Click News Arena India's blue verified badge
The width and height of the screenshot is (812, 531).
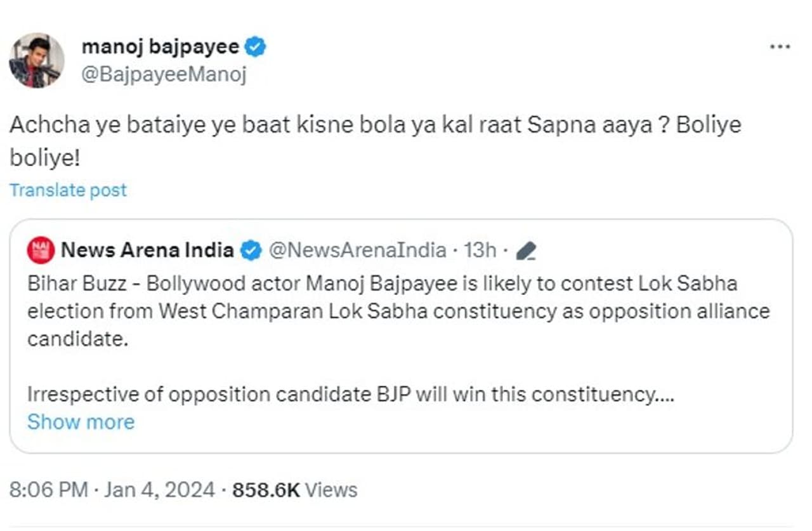[x=252, y=251]
